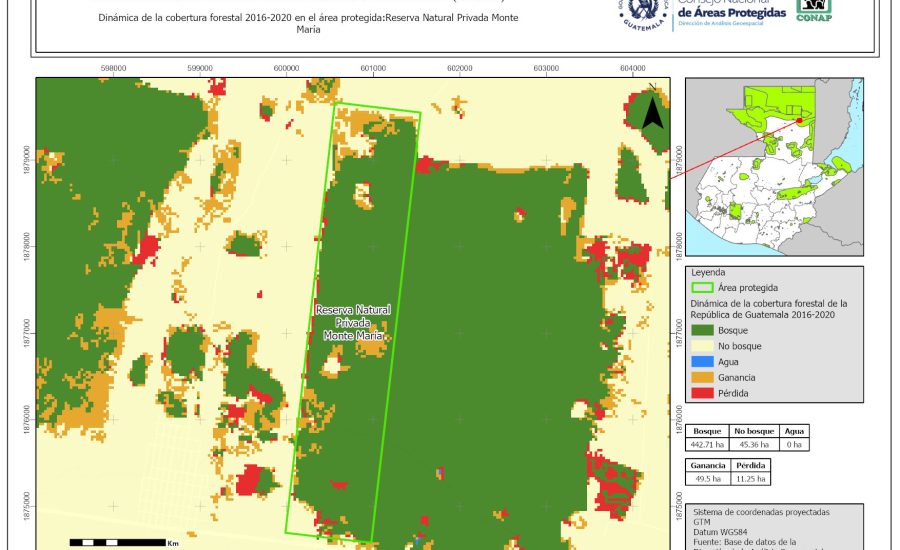Click the Reserva Natural Privada Monte Maria label

point(351,323)
